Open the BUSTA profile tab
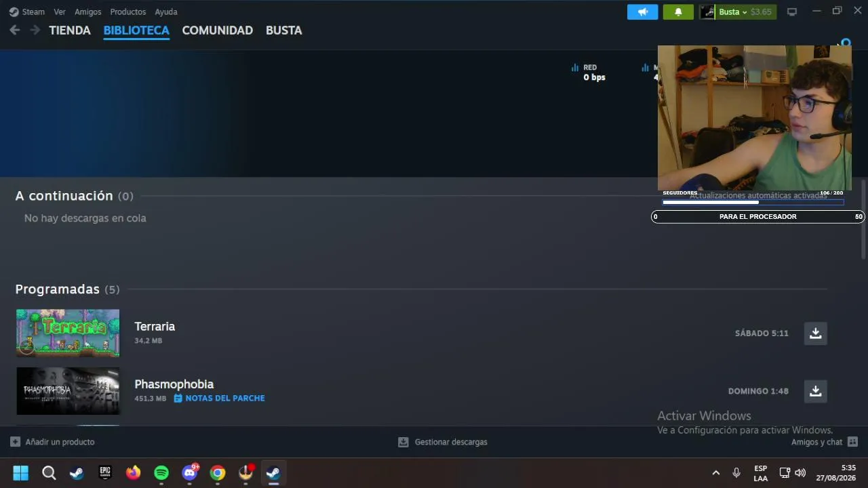 (x=284, y=30)
